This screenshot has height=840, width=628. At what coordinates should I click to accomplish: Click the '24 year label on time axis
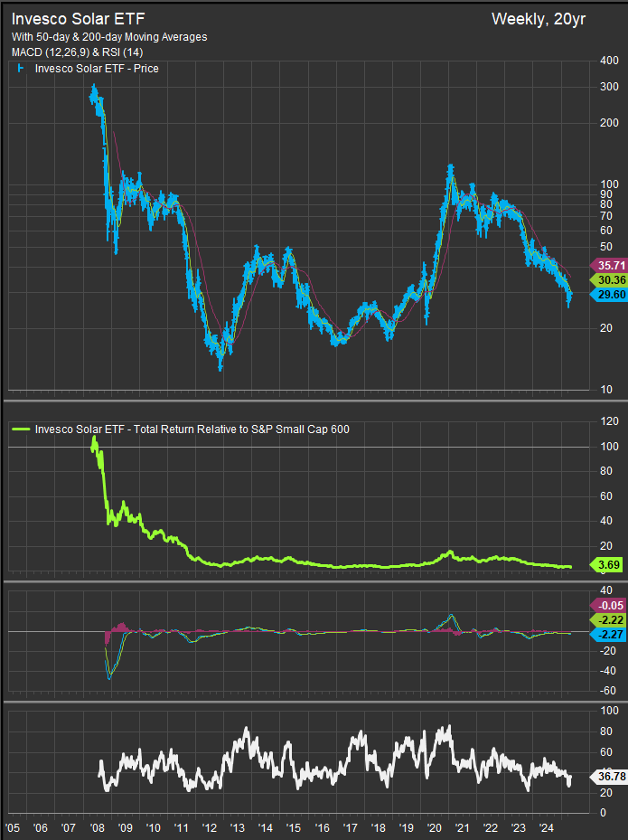(547, 828)
